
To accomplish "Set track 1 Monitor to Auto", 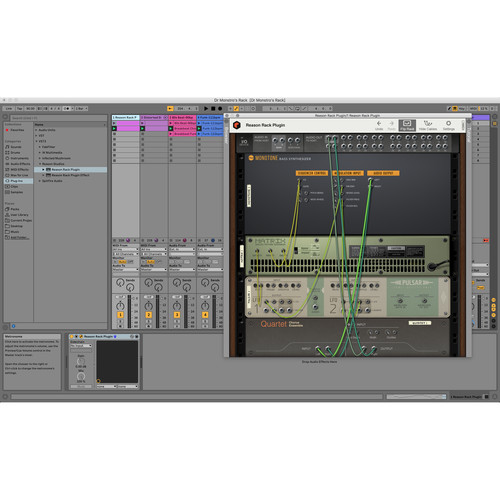I will tap(122, 262).
